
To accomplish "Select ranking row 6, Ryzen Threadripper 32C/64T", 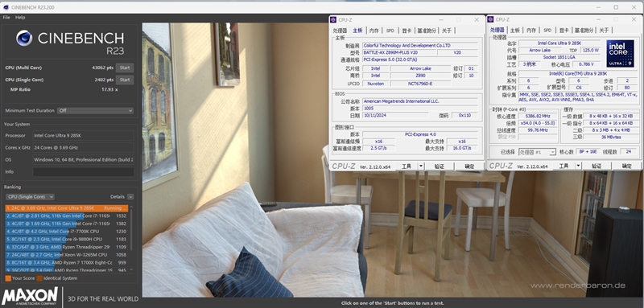I will [x=67, y=247].
